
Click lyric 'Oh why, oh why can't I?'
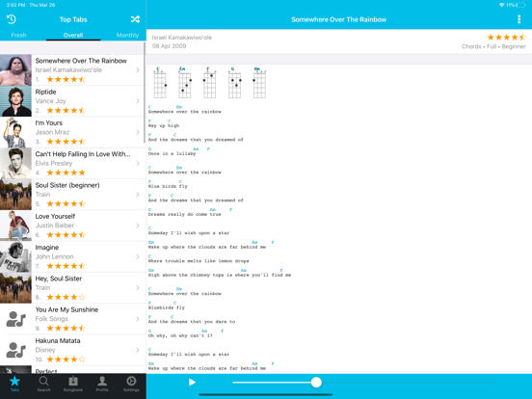[180, 335]
